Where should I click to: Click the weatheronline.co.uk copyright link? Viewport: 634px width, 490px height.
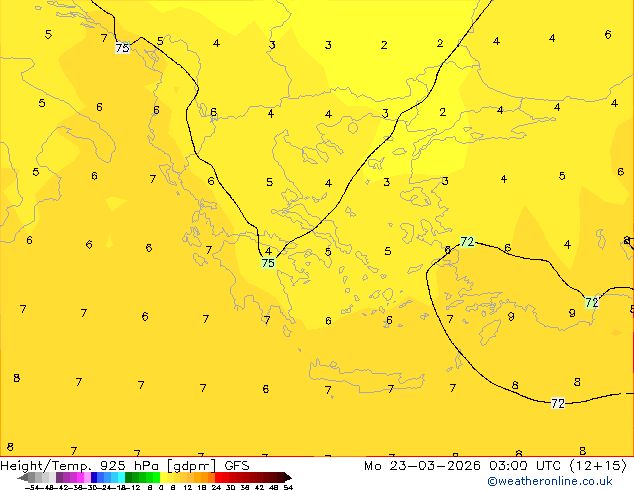click(x=550, y=481)
